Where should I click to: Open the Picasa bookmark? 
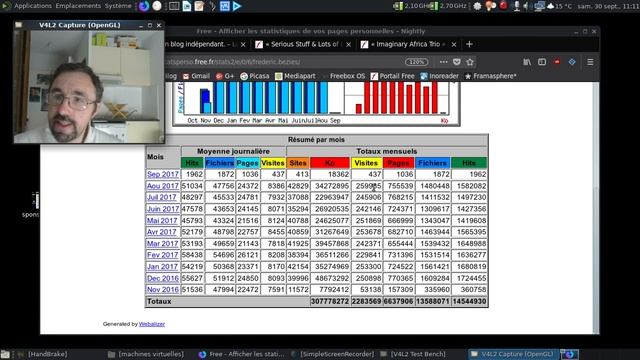pos(255,76)
